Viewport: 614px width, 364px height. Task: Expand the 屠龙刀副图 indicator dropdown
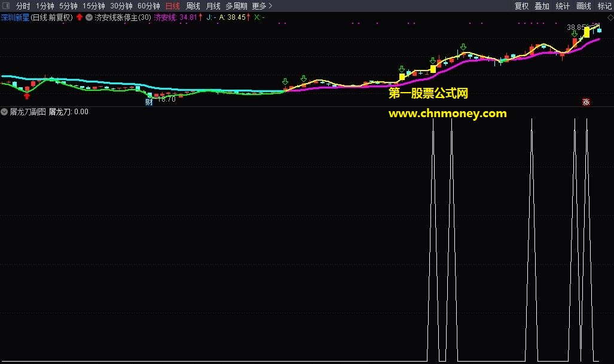coord(4,112)
